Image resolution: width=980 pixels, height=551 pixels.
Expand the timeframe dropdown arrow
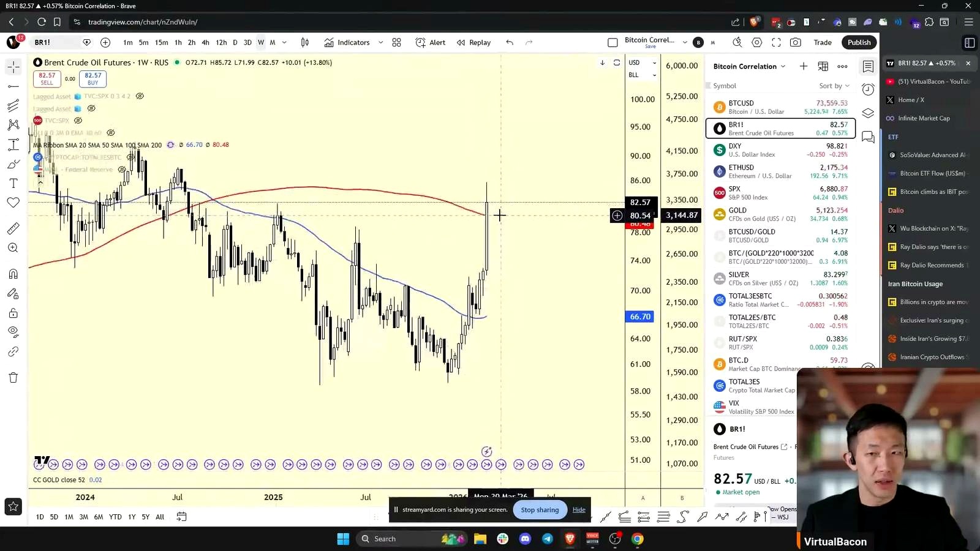[284, 42]
